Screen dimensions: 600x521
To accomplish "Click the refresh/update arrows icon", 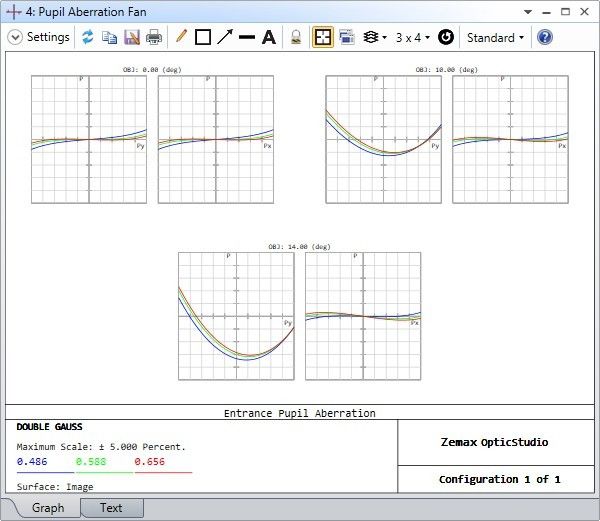I will tap(88, 37).
